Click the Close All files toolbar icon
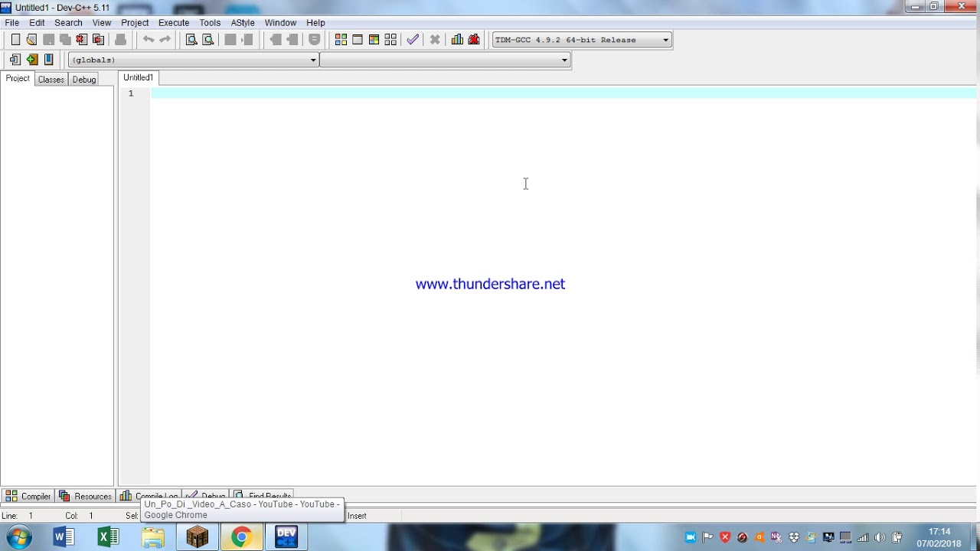980x551 pixels. pos(99,40)
